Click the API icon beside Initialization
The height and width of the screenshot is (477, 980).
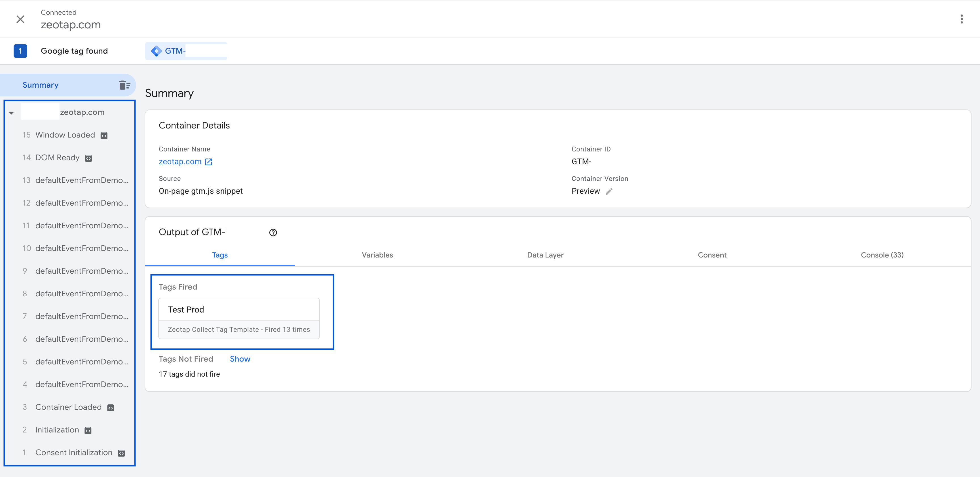click(x=88, y=430)
